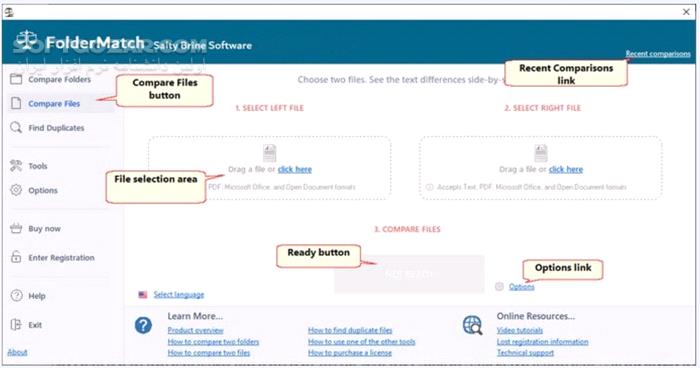Screen dimensions: 700x368
Task: Open the Select language link
Action: [x=179, y=295]
